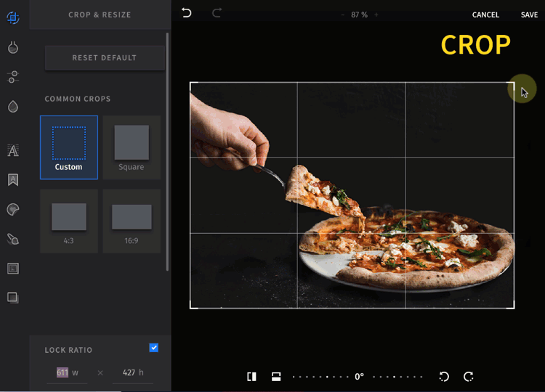Choose the 4:3 crop preset

[x=69, y=221]
